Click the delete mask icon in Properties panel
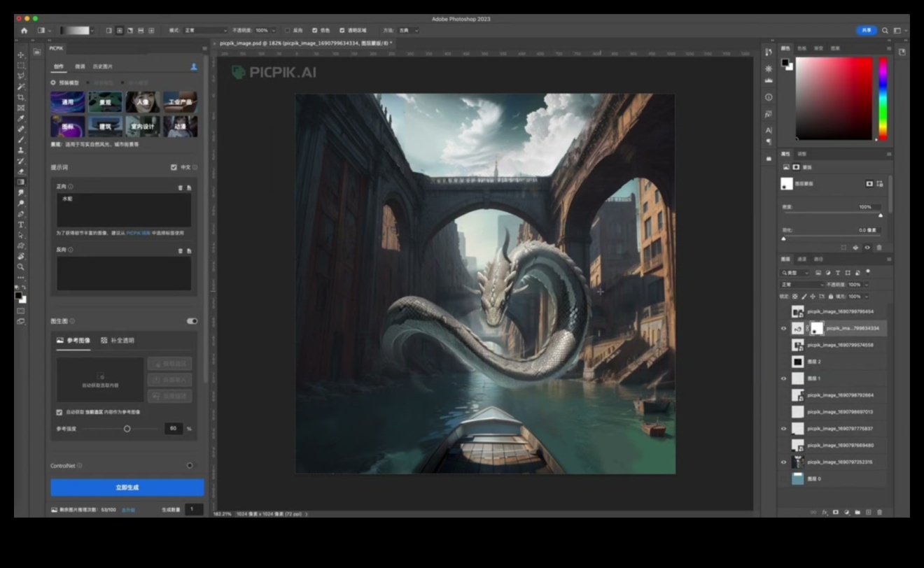924x568 pixels. [879, 247]
